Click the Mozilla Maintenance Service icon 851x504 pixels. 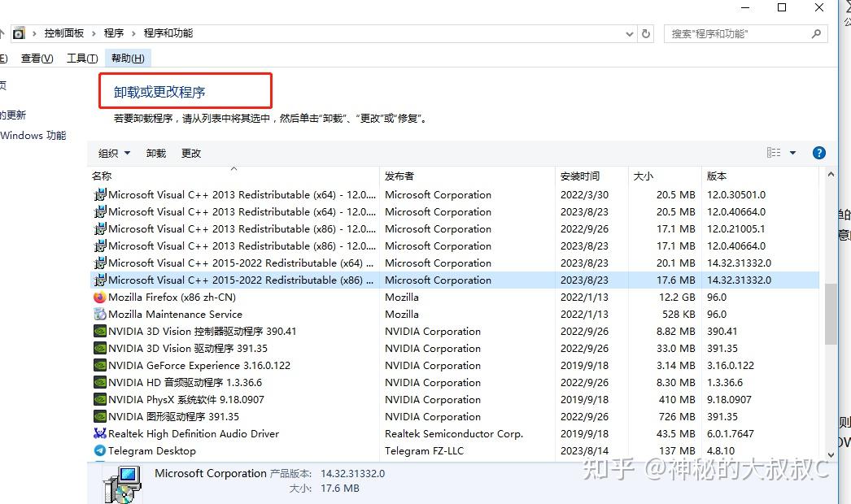[x=99, y=314]
